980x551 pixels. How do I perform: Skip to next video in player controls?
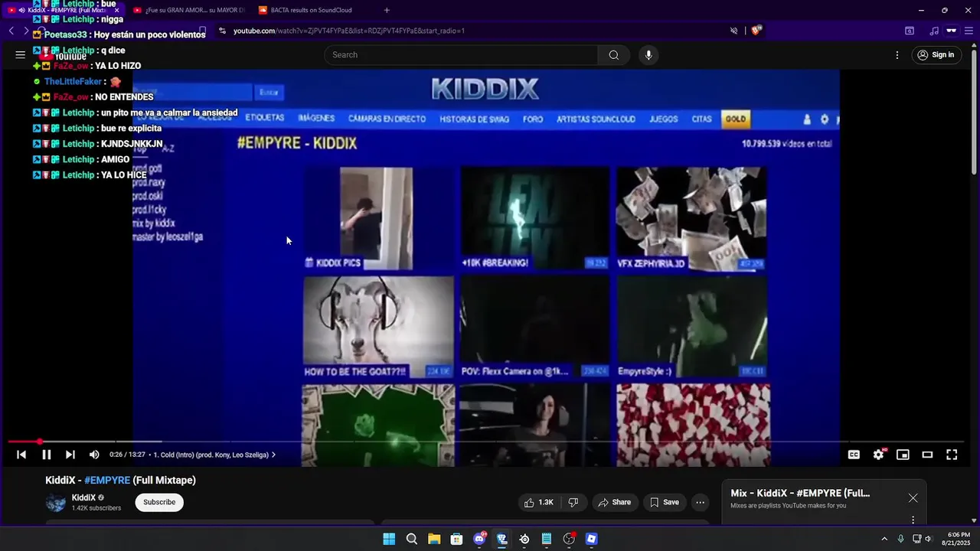(70, 455)
